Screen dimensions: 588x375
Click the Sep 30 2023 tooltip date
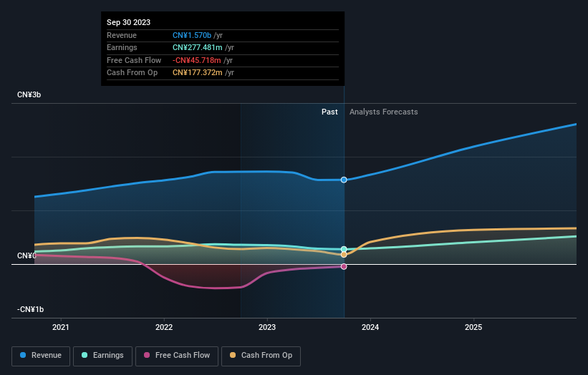click(129, 22)
